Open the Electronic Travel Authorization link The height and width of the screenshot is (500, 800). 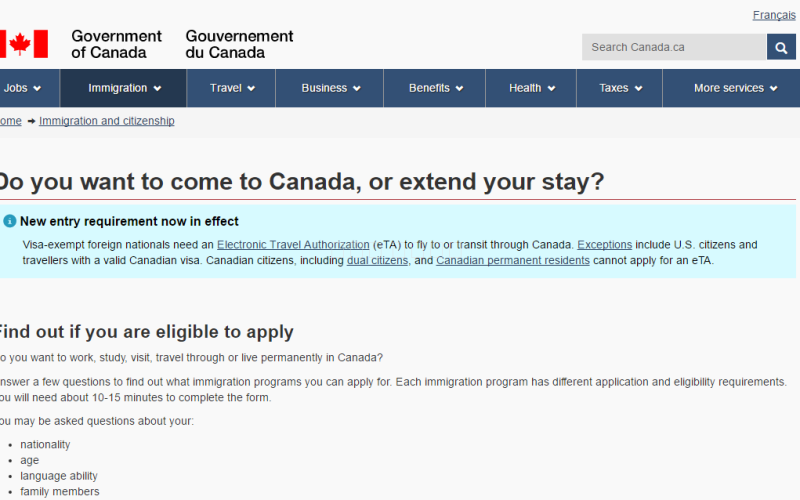(x=292, y=245)
